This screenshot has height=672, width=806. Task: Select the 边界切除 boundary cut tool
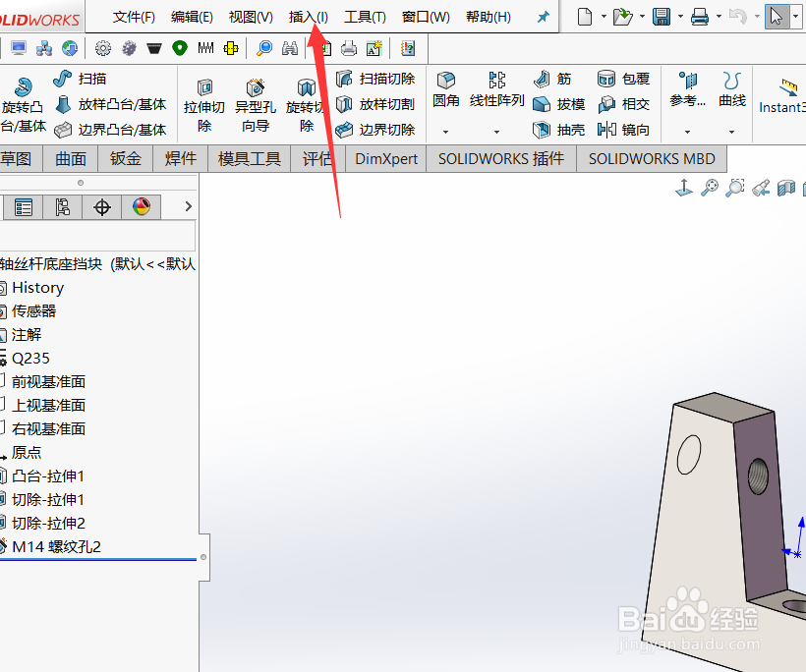pyautogui.click(x=375, y=130)
